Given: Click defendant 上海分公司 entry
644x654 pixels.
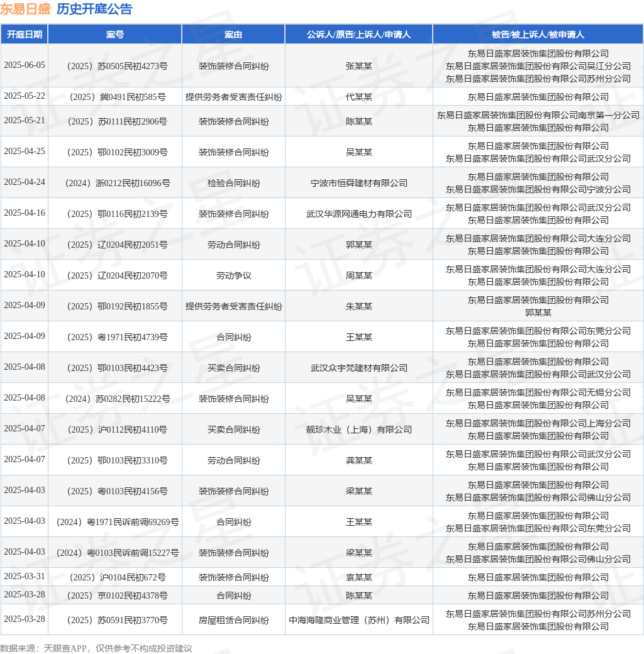Looking at the screenshot, I should coord(538,423).
